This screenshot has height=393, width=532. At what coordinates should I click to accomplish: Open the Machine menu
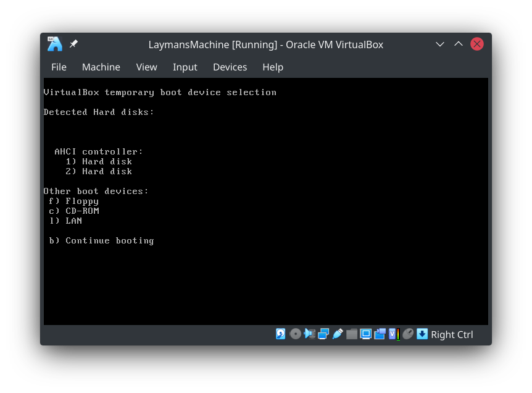pyautogui.click(x=101, y=67)
